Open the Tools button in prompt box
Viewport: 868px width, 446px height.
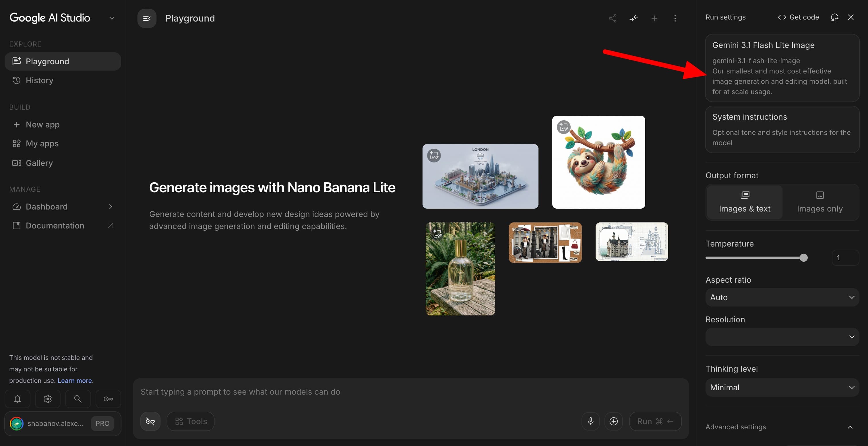click(190, 421)
